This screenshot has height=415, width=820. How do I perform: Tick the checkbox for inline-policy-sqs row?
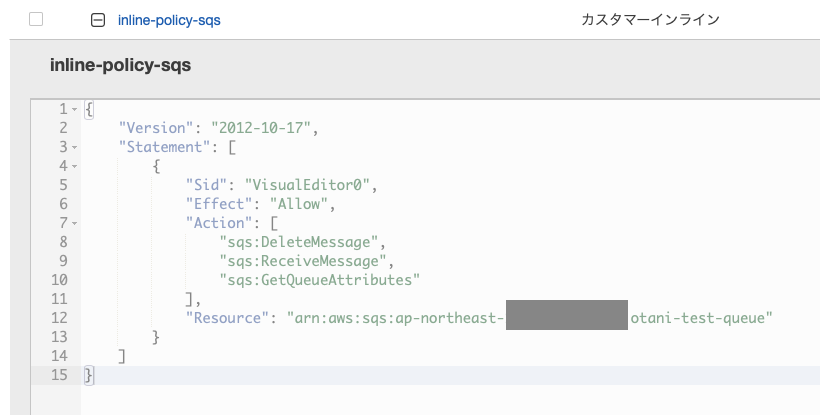coord(36,19)
